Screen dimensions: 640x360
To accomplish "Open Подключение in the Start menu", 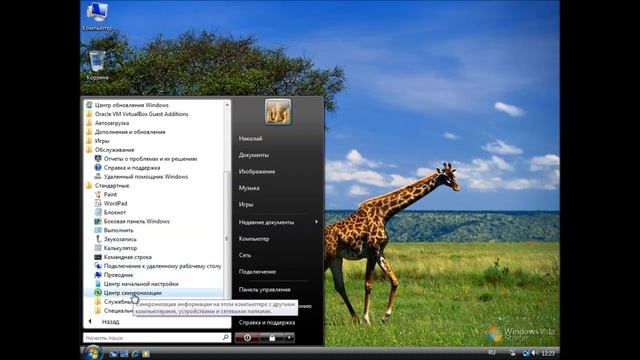I will tap(257, 272).
